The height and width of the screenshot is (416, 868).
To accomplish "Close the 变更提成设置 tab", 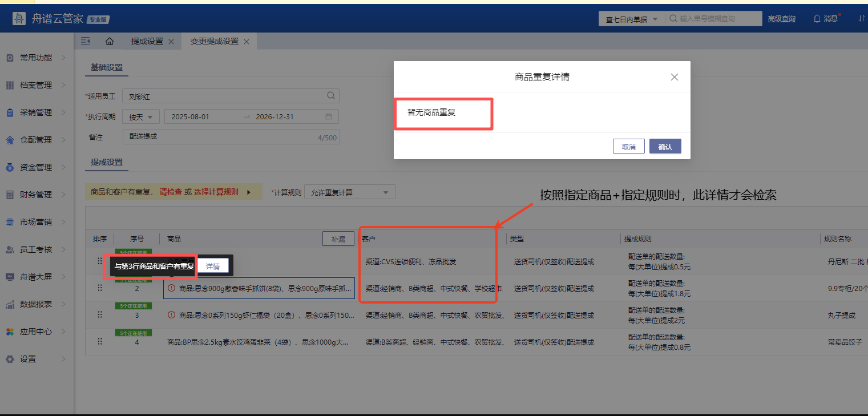I will tap(247, 42).
